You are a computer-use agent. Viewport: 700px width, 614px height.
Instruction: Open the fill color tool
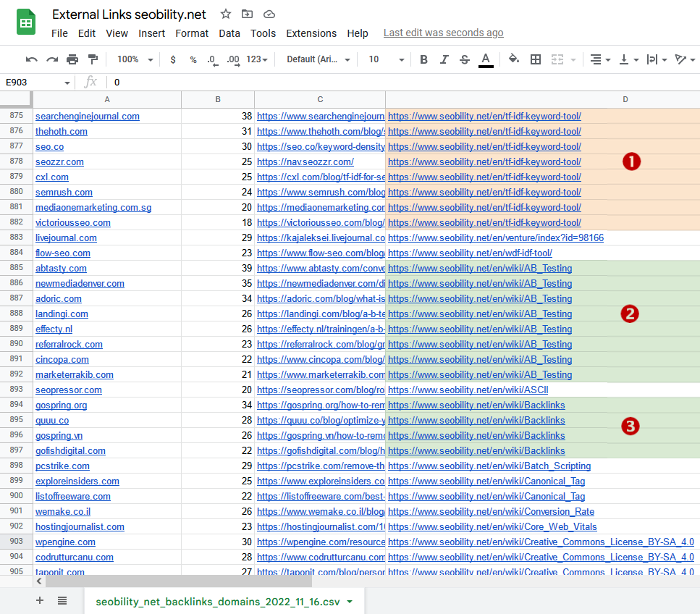coord(512,59)
